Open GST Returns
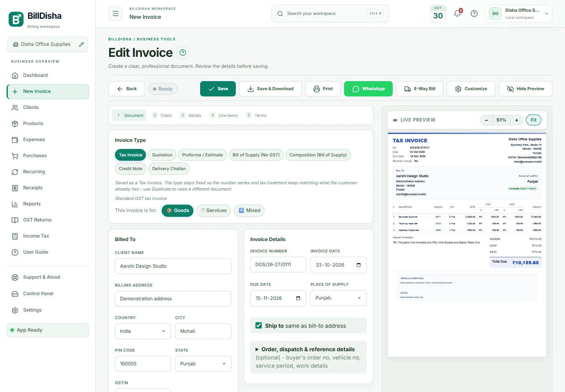This screenshot has width=565, height=392. click(48, 220)
